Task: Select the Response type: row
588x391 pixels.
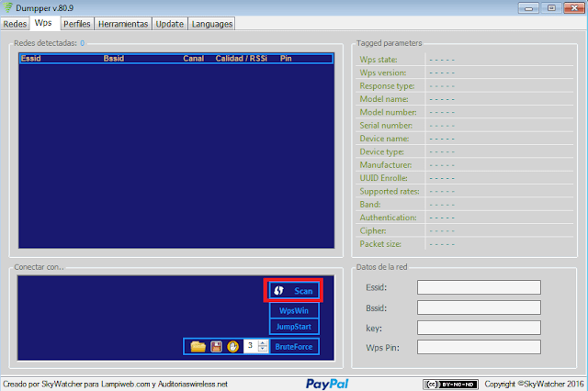Action: click(464, 85)
